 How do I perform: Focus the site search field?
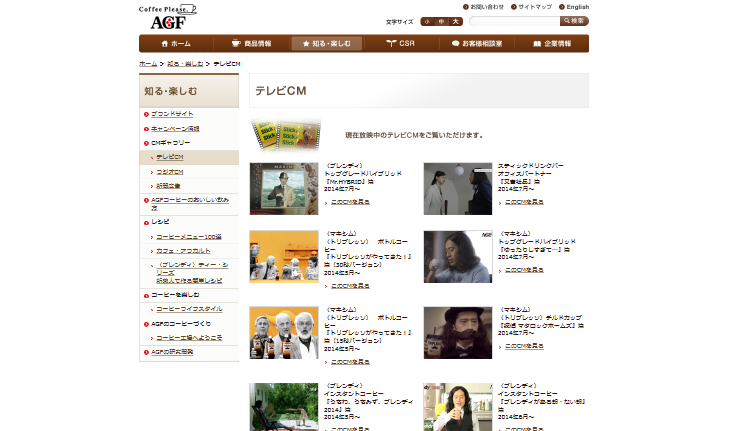(514, 21)
